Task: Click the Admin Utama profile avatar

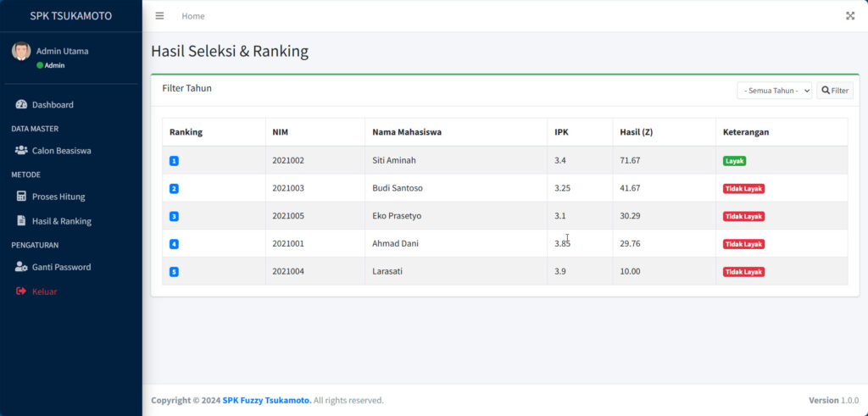Action: point(21,51)
